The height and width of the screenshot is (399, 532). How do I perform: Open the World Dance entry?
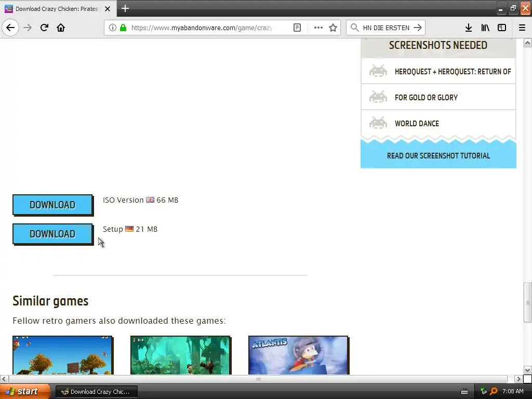click(x=438, y=124)
